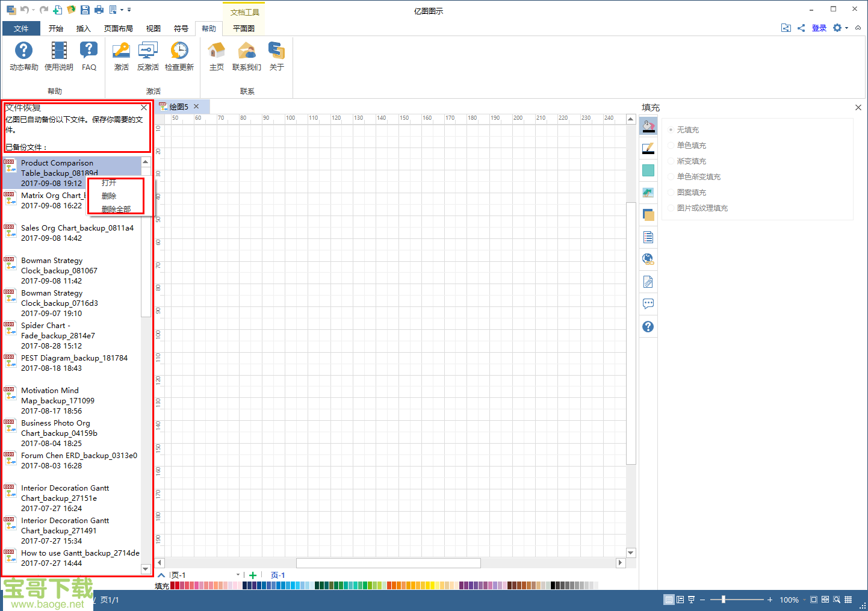The image size is (868, 611).
Task: Click the redo arrow in quick access toolbar
Action: [x=44, y=10]
